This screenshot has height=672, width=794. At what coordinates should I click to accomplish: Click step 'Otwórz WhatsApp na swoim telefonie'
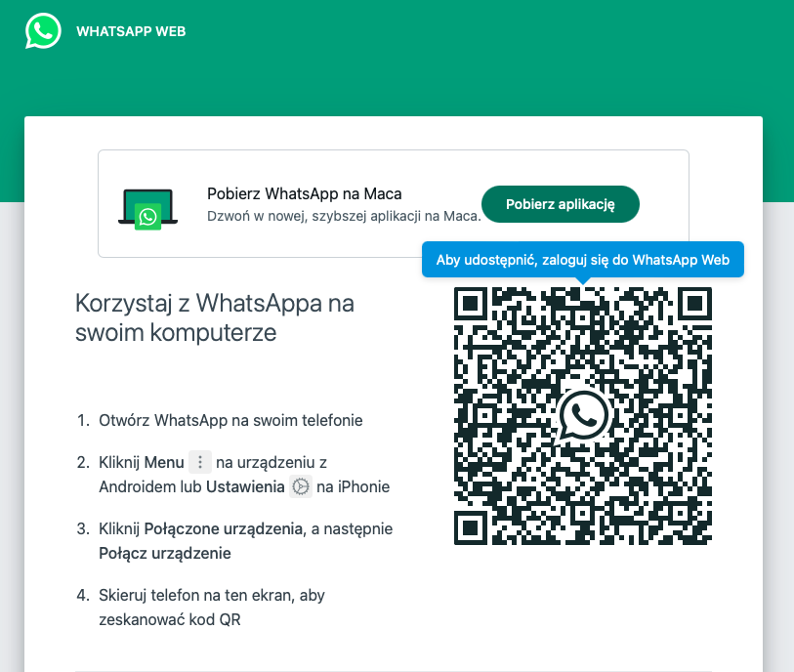(230, 420)
